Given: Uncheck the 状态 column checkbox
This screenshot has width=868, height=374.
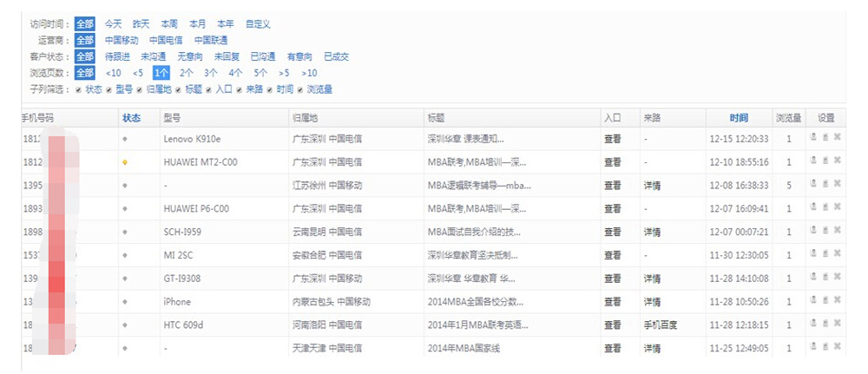Looking at the screenshot, I should pyautogui.click(x=79, y=89).
